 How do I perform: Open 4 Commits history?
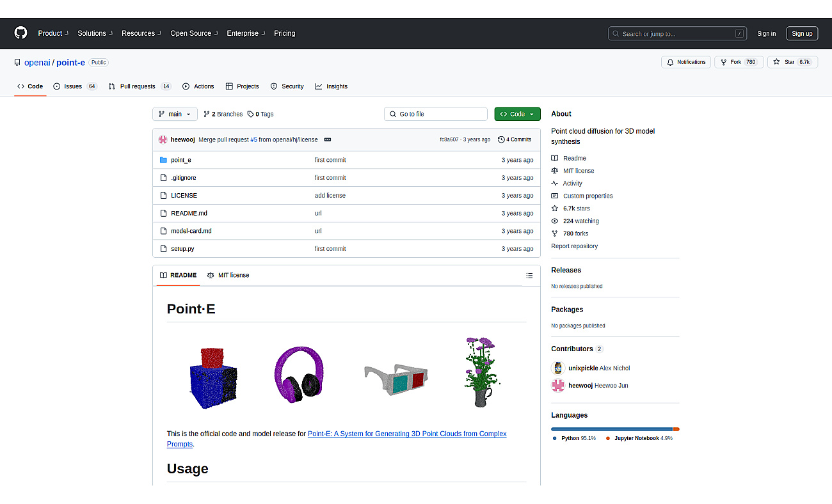[515, 139]
